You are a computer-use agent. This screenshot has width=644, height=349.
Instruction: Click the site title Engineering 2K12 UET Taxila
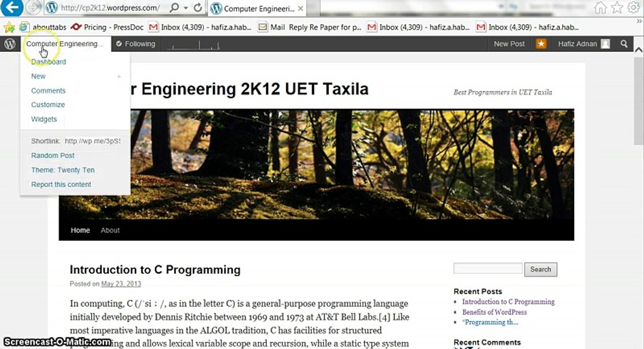pos(249,89)
